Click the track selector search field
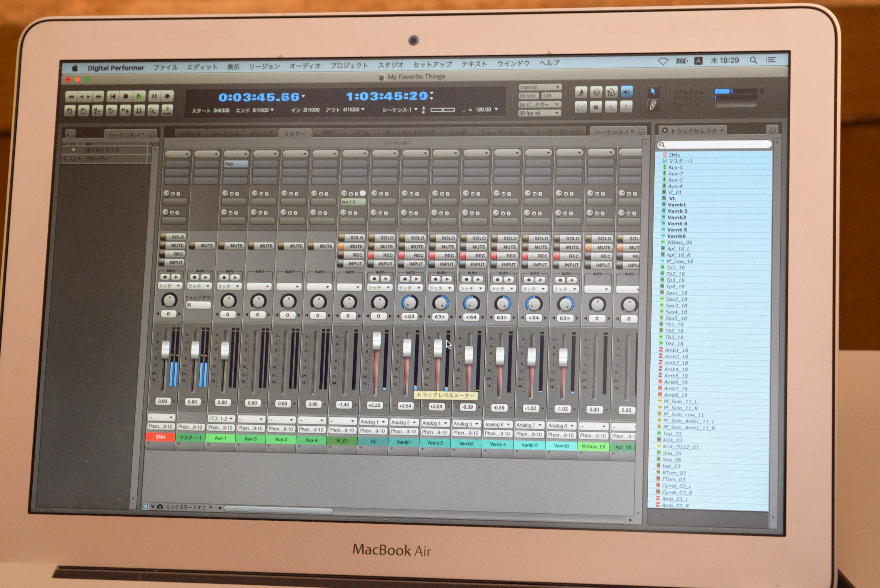880x588 pixels. (x=715, y=144)
